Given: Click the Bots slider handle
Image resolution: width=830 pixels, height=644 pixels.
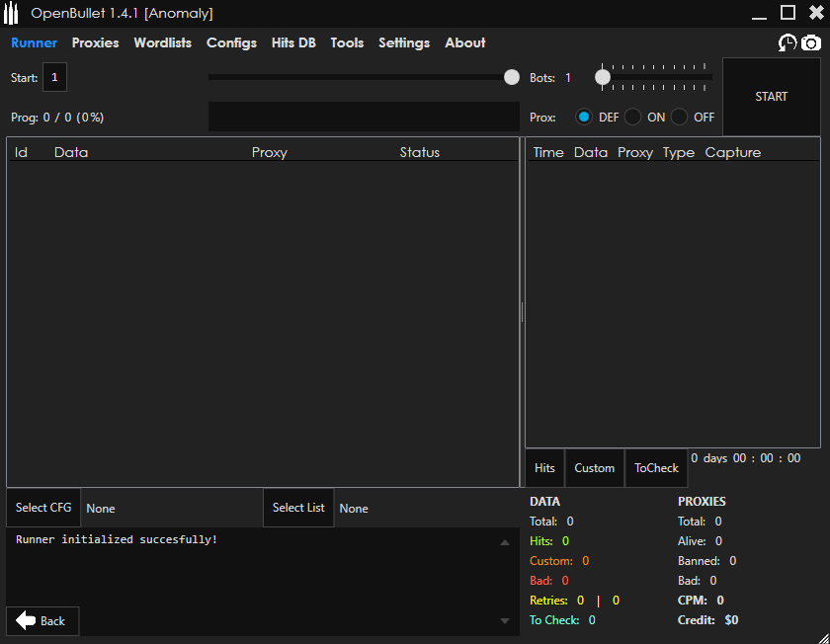Looking at the screenshot, I should (603, 77).
